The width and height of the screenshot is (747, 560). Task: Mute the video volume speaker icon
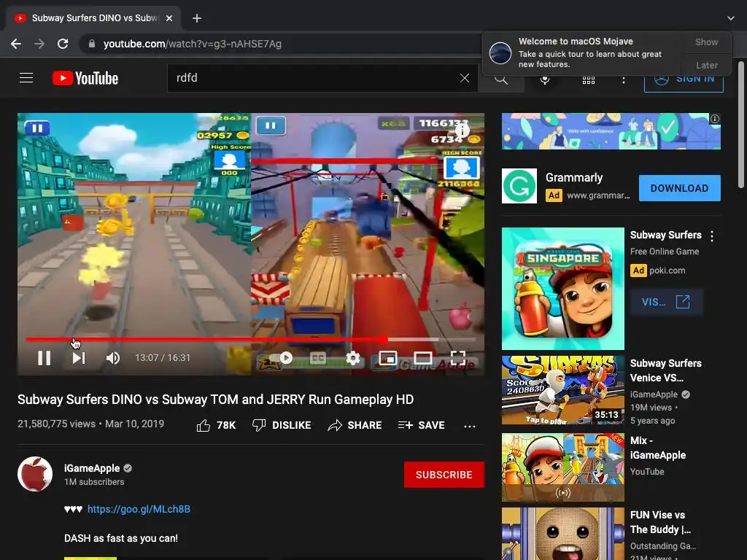point(113,357)
